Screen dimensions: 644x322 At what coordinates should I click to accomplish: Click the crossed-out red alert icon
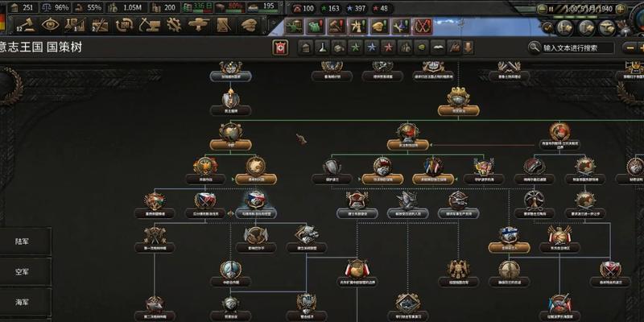pyautogui.click(x=423, y=27)
